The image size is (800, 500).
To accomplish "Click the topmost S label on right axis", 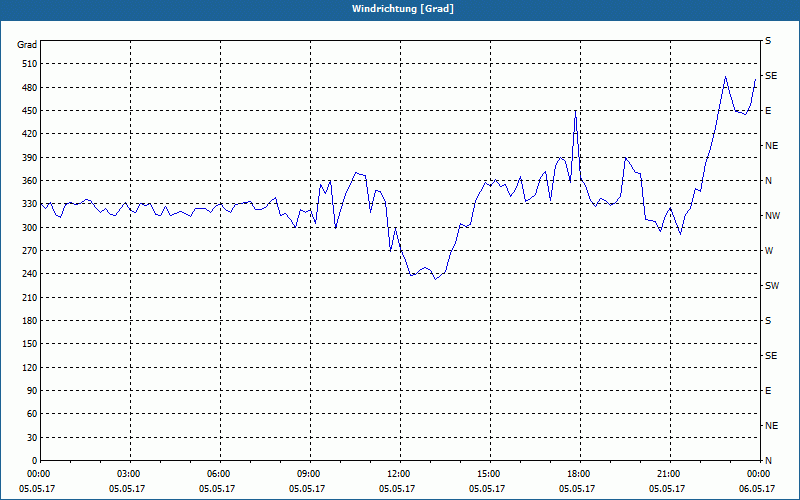I will [x=768, y=41].
